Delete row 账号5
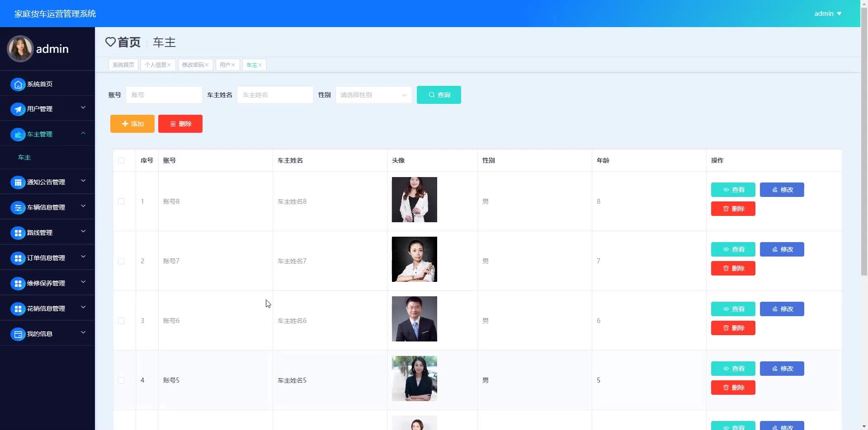Viewport: 868px width, 430px height. (733, 388)
